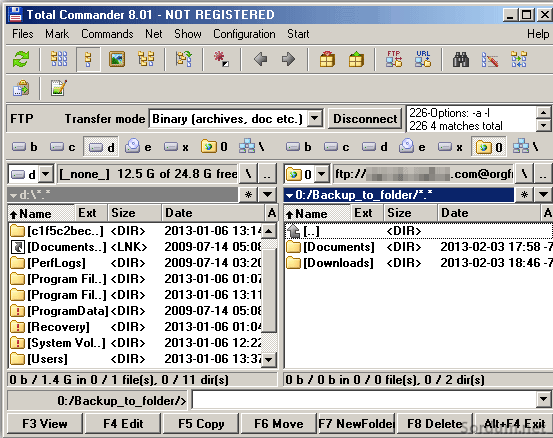This screenshot has width=553, height=438.
Task: Step the FTP log down arrow
Action: [x=543, y=125]
